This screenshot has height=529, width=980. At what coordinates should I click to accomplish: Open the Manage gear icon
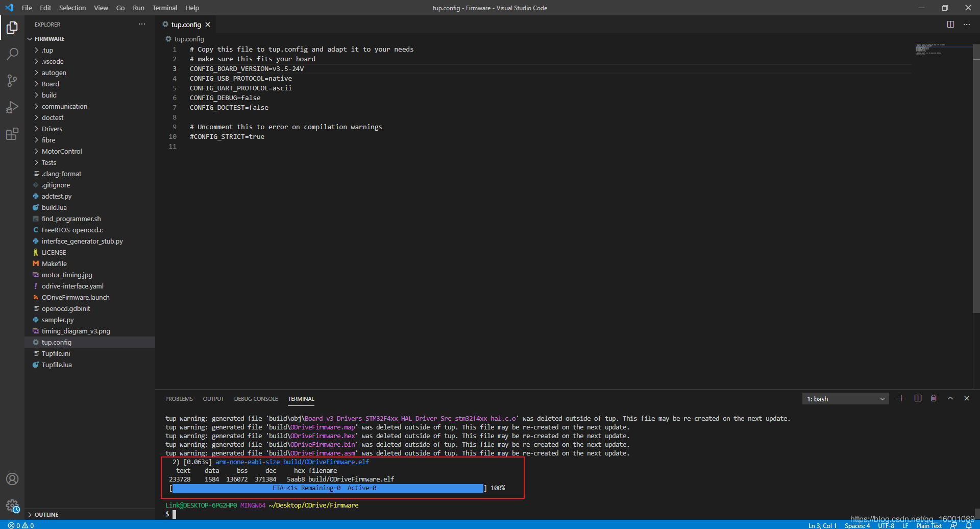[12, 506]
